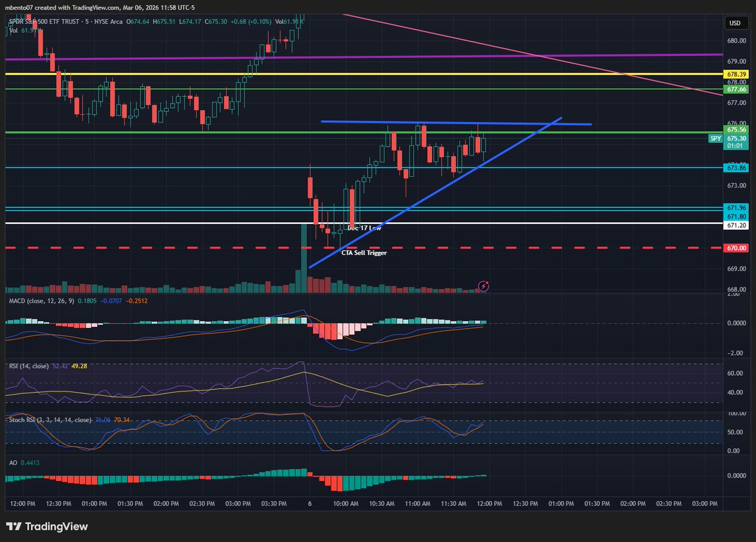
Task: Click the red 670.00 price label
Action: coord(736,248)
